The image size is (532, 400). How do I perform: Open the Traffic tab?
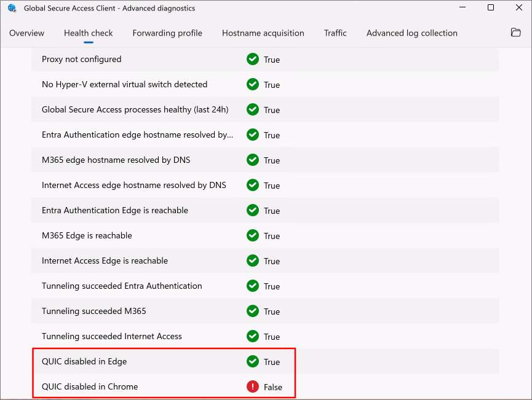coord(335,33)
